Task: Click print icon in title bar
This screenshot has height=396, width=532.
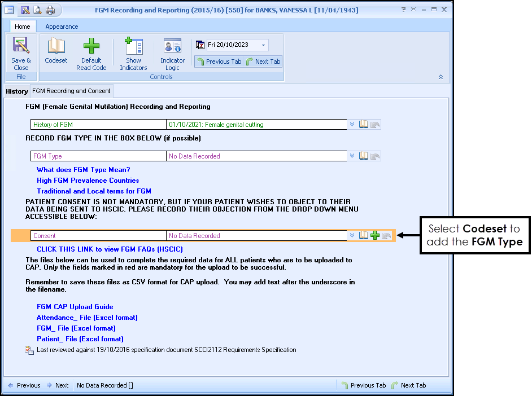Action: [x=50, y=10]
